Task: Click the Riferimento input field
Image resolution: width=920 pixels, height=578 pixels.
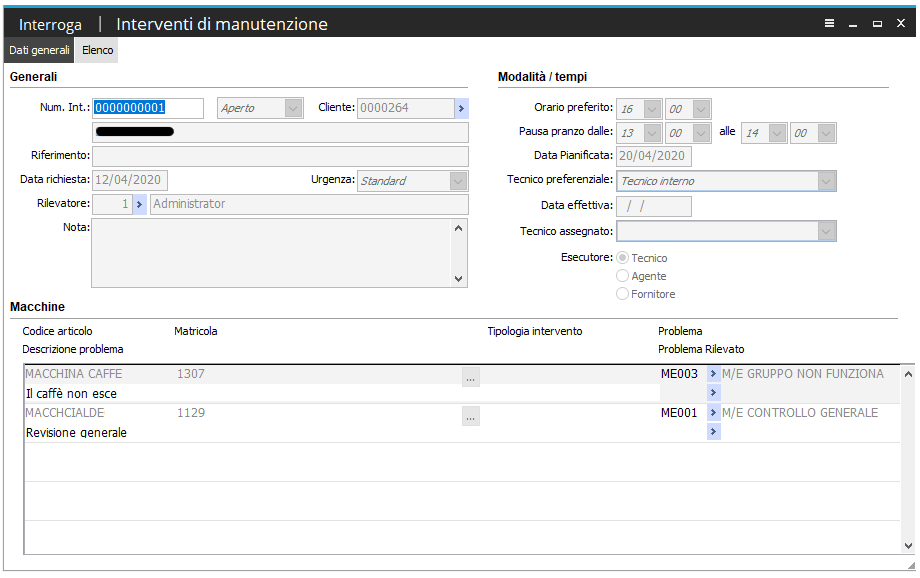Action: point(280,157)
